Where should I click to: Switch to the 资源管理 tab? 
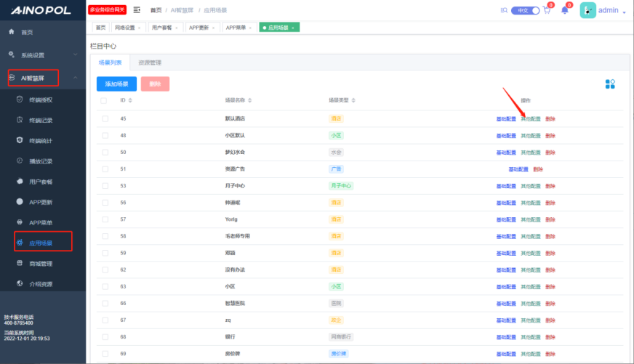click(x=150, y=62)
